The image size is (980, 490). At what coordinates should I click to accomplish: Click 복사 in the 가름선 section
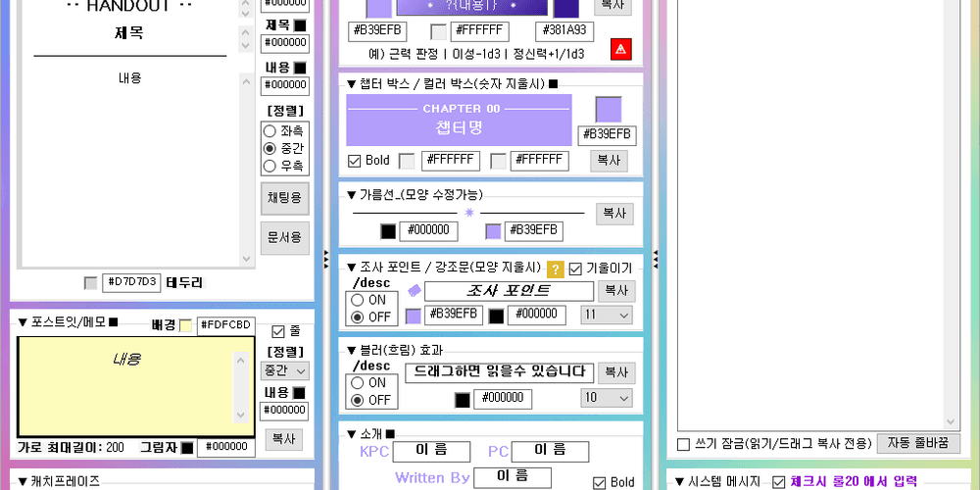coord(614,214)
